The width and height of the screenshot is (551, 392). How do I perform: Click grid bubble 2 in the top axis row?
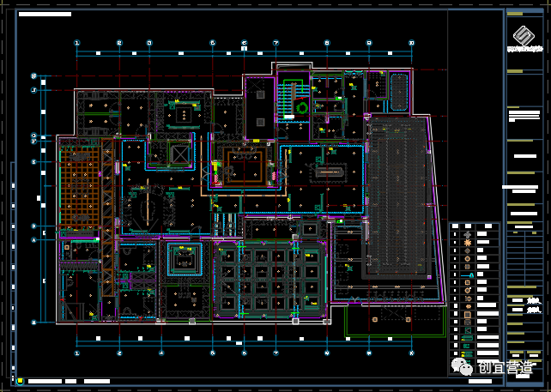coord(119,43)
